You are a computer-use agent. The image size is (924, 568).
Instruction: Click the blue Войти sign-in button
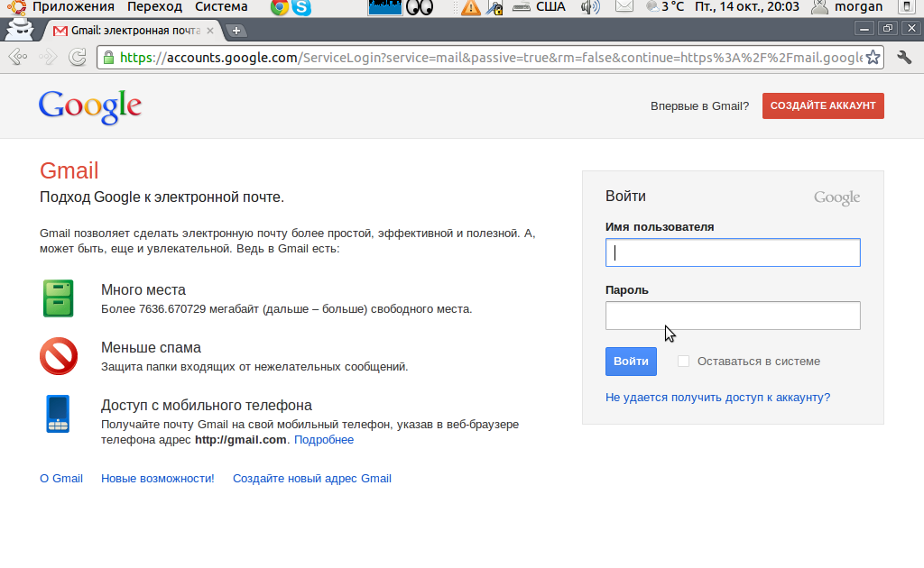click(631, 362)
